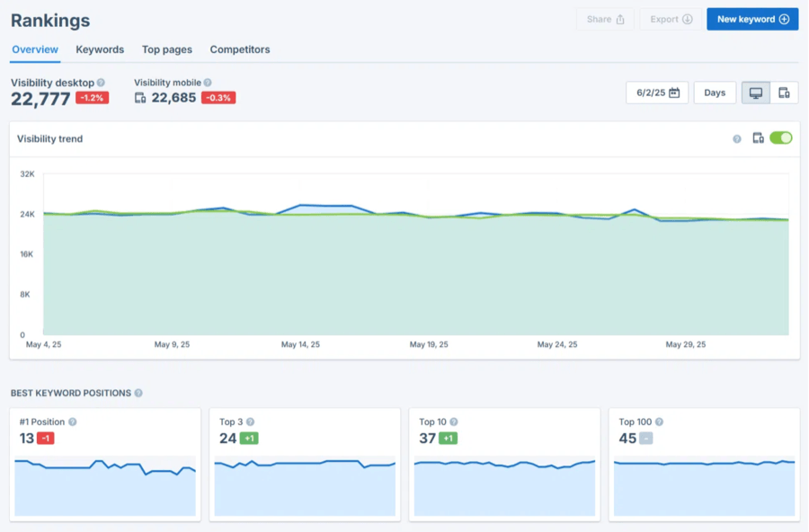Image resolution: width=809 pixels, height=532 pixels.
Task: Click the help icon next to Visibility trend
Action: (x=735, y=139)
